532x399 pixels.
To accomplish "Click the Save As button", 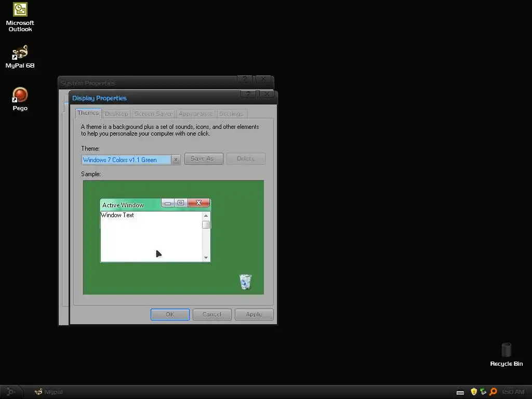I will (204, 158).
